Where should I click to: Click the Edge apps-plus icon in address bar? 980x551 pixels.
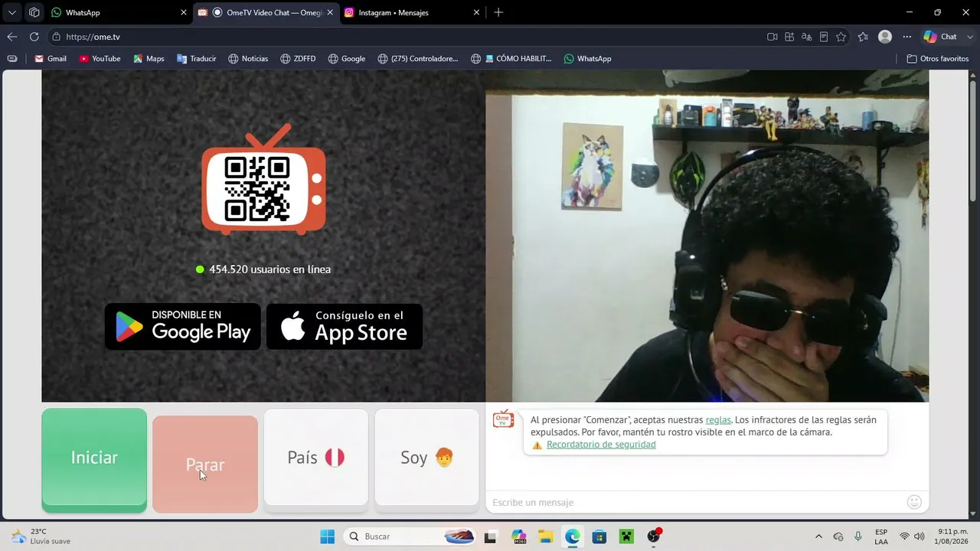[789, 37]
